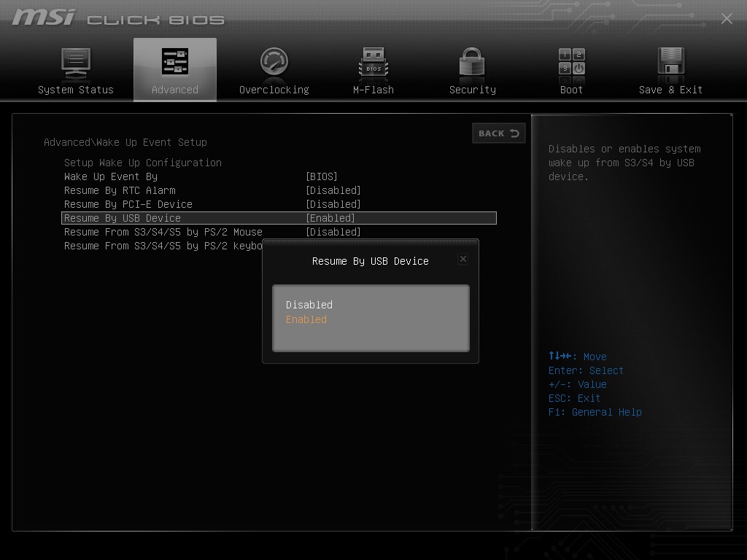Open the Security padlock icon

[472, 61]
